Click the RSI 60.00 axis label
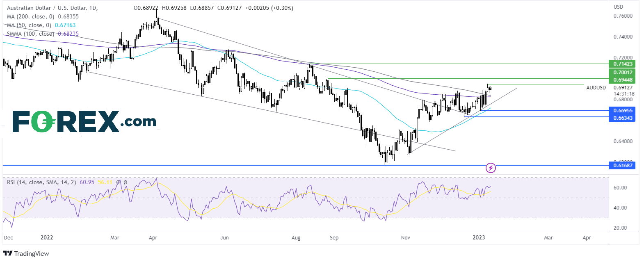This screenshot has width=644, height=262. (x=620, y=188)
